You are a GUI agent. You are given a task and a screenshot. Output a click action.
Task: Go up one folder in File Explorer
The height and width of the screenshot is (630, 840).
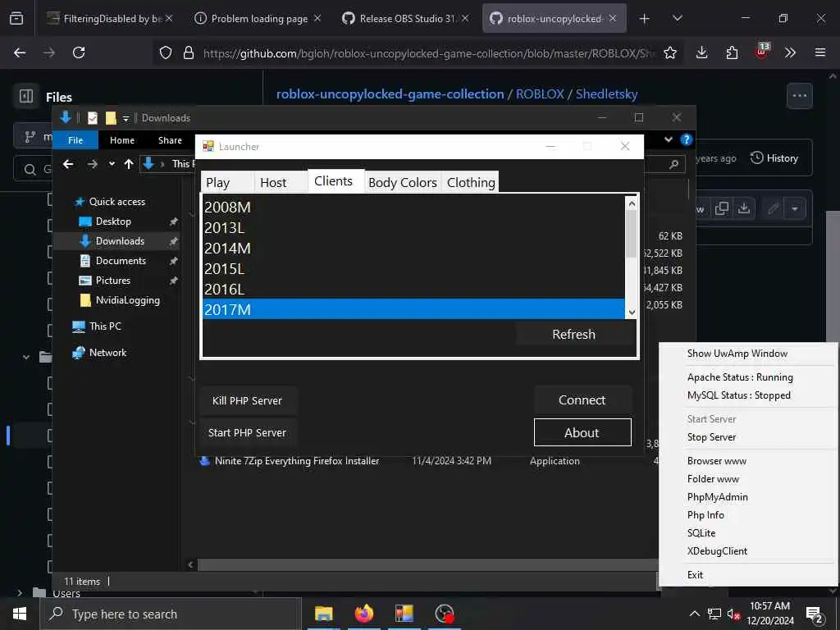click(x=129, y=164)
